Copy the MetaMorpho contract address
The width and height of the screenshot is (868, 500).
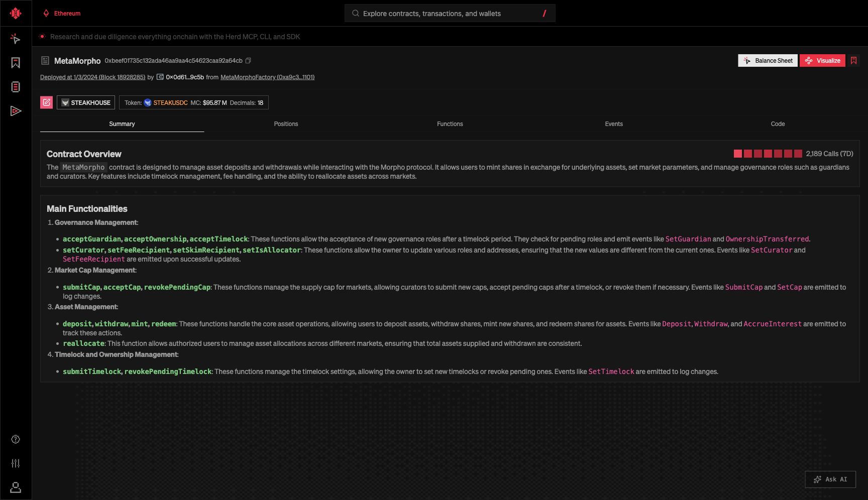point(248,61)
